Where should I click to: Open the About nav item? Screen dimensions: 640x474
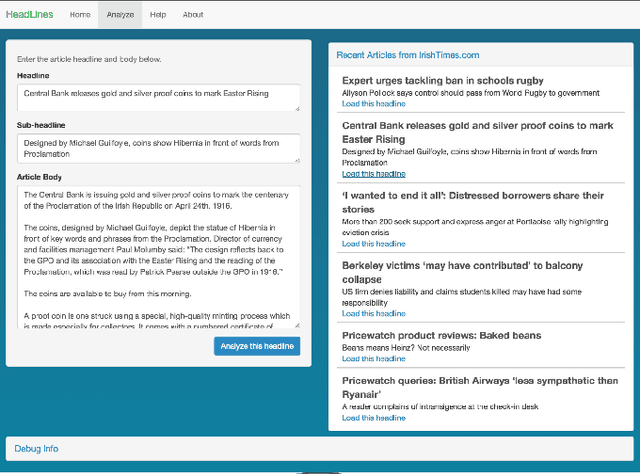pos(193,15)
